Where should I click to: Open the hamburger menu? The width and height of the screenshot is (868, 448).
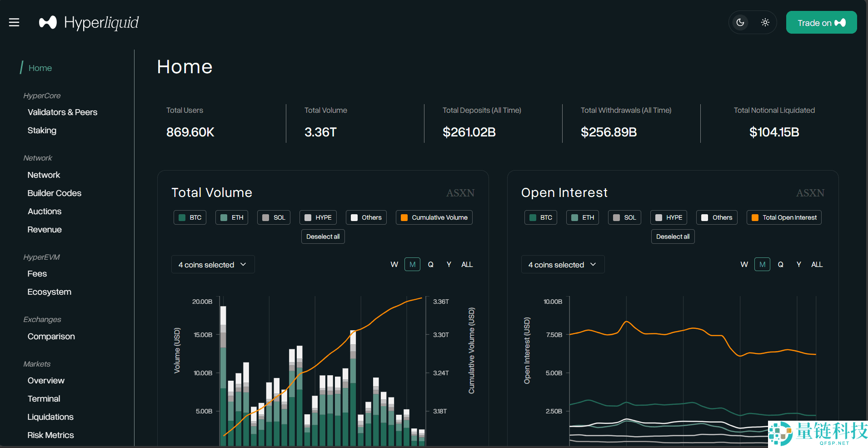pyautogui.click(x=14, y=22)
